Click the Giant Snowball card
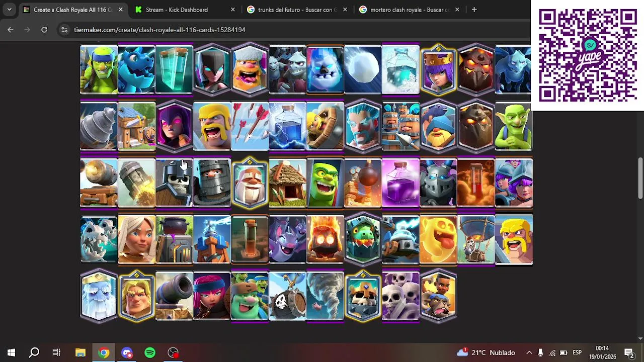 pos(363,70)
